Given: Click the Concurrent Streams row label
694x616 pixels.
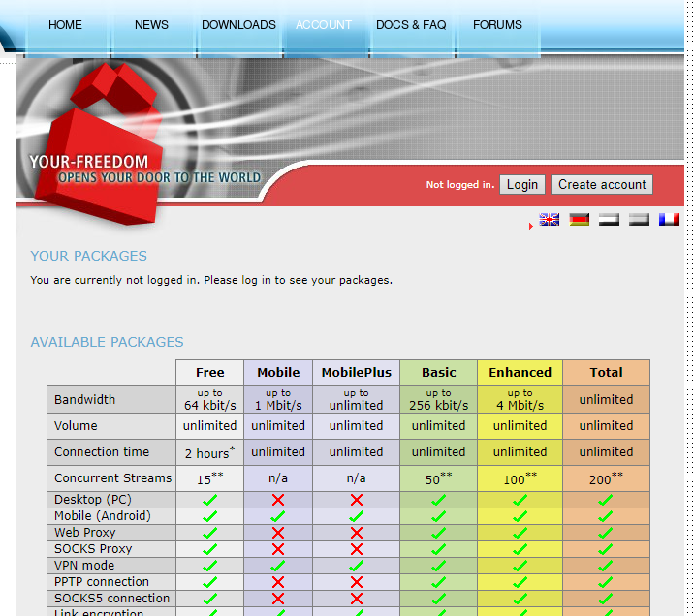Looking at the screenshot, I should 112,478.
